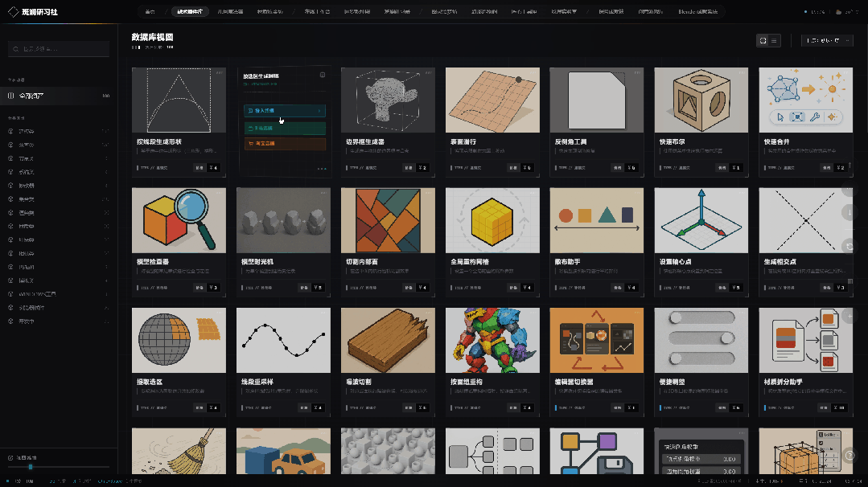
Task: Open the colorful robot thumbnail
Action: click(492, 340)
